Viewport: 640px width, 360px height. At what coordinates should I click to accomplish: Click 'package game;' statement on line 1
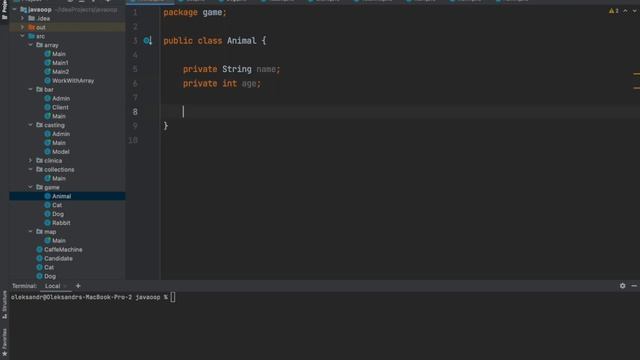point(195,12)
